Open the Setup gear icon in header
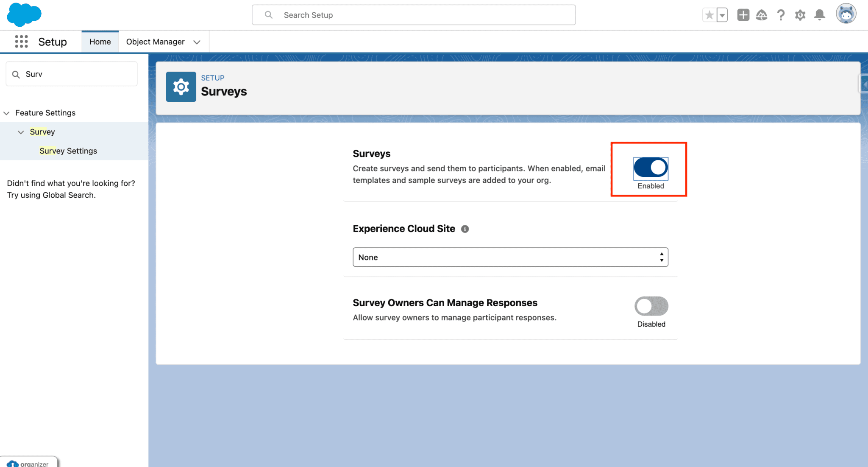Screen dimensions: 868x467 click(800, 15)
